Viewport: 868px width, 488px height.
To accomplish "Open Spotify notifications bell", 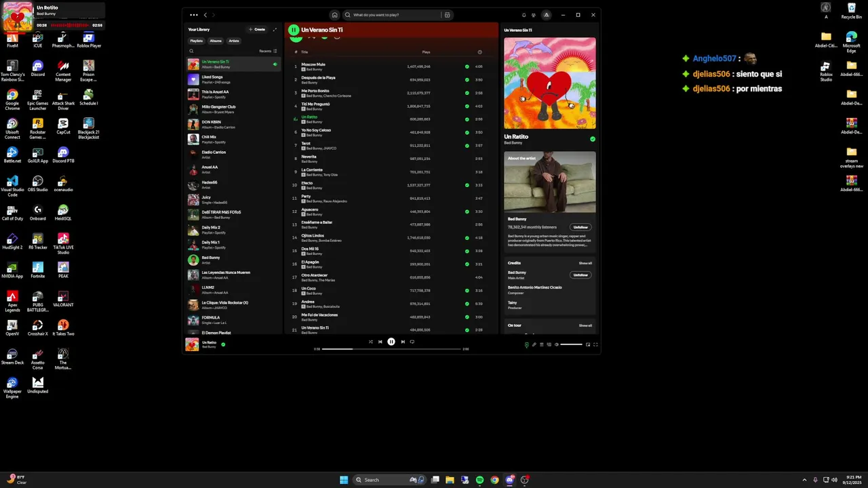I will (524, 15).
